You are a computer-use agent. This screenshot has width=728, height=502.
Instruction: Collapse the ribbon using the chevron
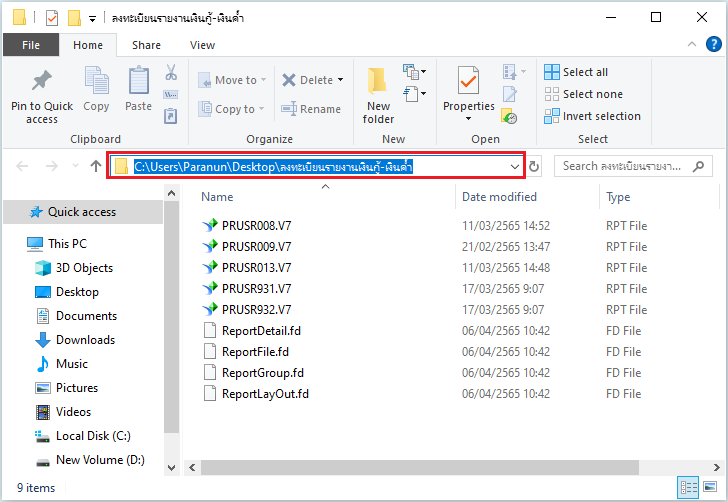pyautogui.click(x=695, y=45)
